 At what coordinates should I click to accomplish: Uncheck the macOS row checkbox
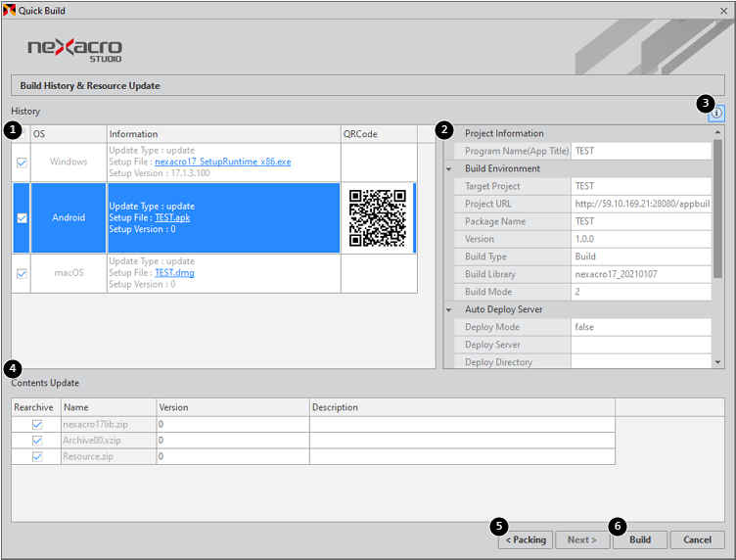[22, 273]
